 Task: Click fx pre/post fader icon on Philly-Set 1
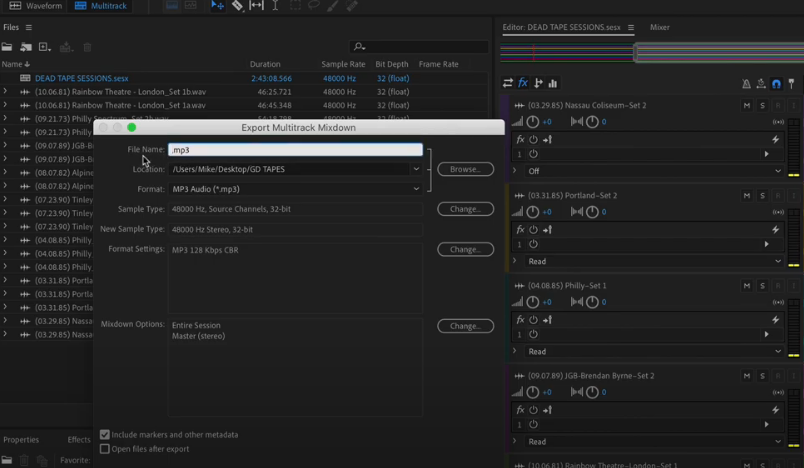[x=547, y=320]
